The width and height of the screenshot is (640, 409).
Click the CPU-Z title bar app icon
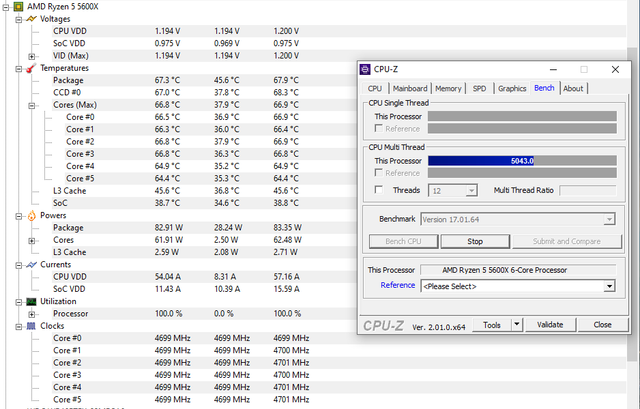point(365,69)
